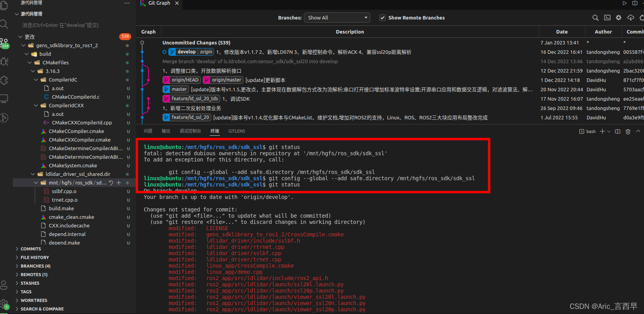The width and height of the screenshot is (644, 314).
Task: Split the editor to the right
Action: (x=635, y=3)
